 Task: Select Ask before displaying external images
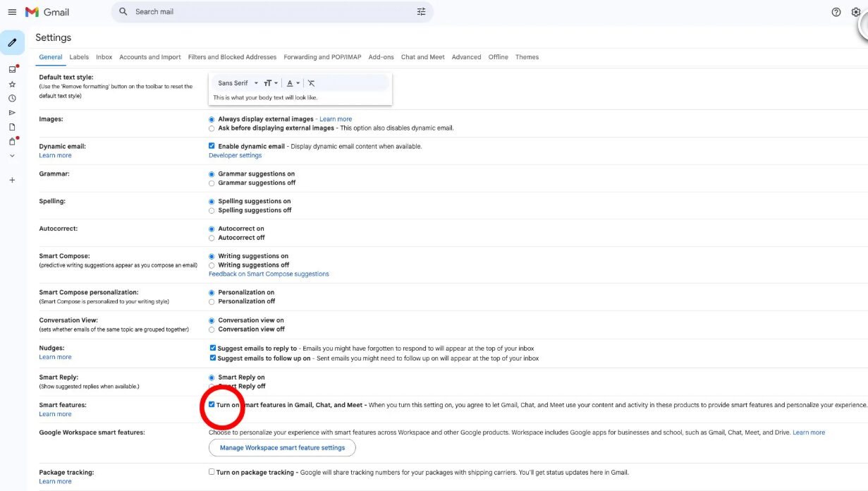click(212, 128)
